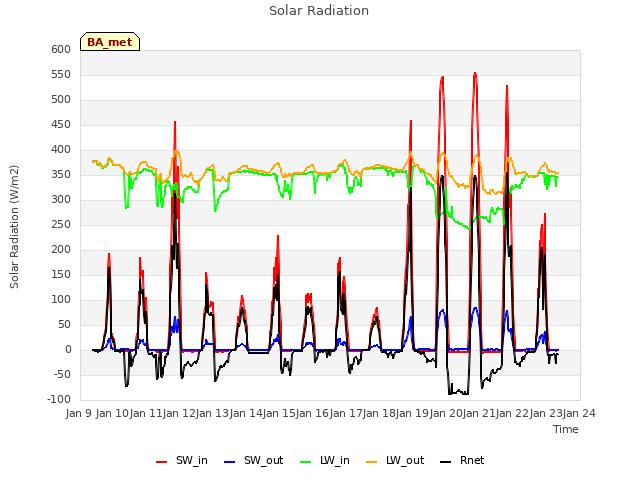Screen dimensions: 640x480
Task: Click the Jan 9 x-axis tick label
Action: coord(79,413)
